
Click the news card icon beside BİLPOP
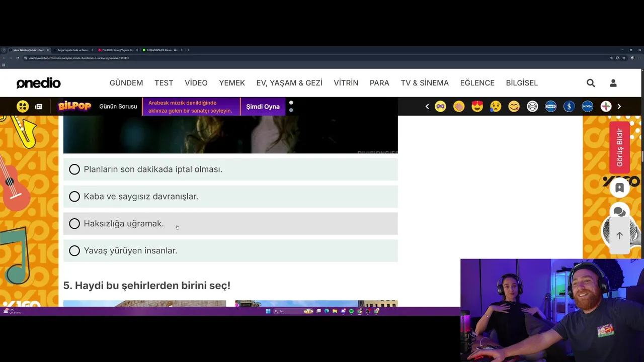pos(39,107)
